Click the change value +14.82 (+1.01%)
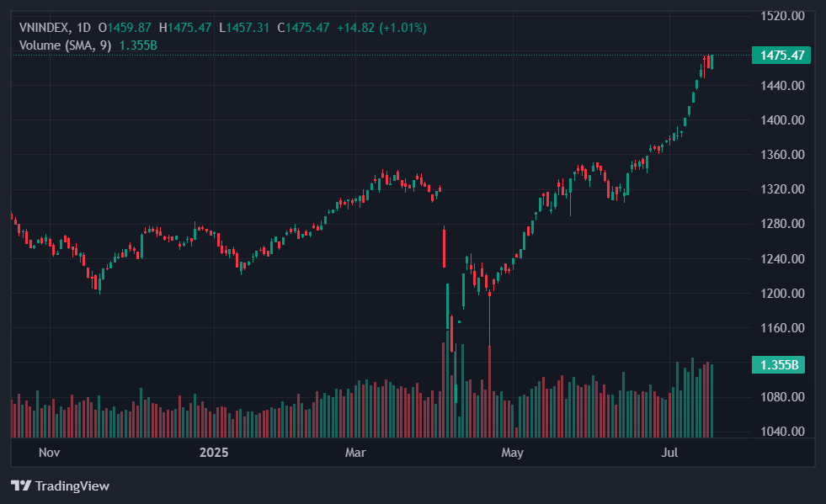 pos(381,28)
